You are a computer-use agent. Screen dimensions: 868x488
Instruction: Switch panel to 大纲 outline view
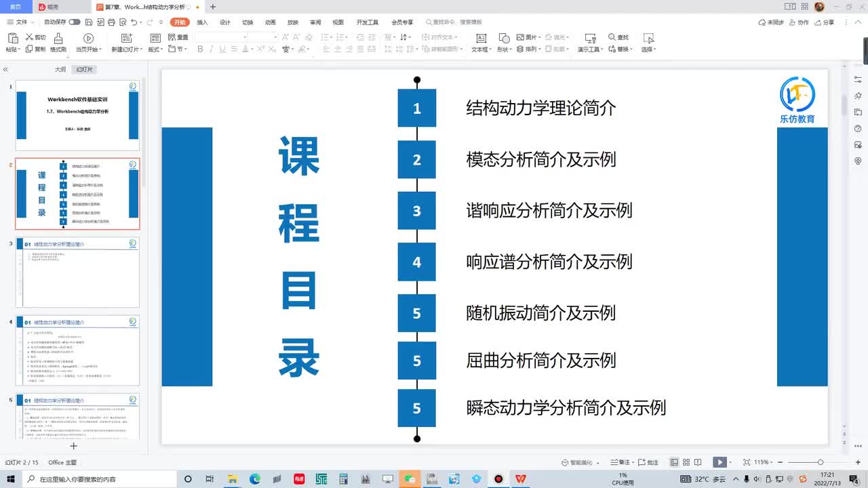coord(60,70)
